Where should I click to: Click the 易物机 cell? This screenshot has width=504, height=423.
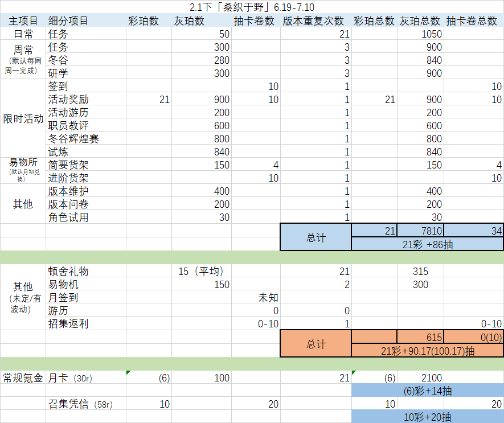tap(86, 284)
